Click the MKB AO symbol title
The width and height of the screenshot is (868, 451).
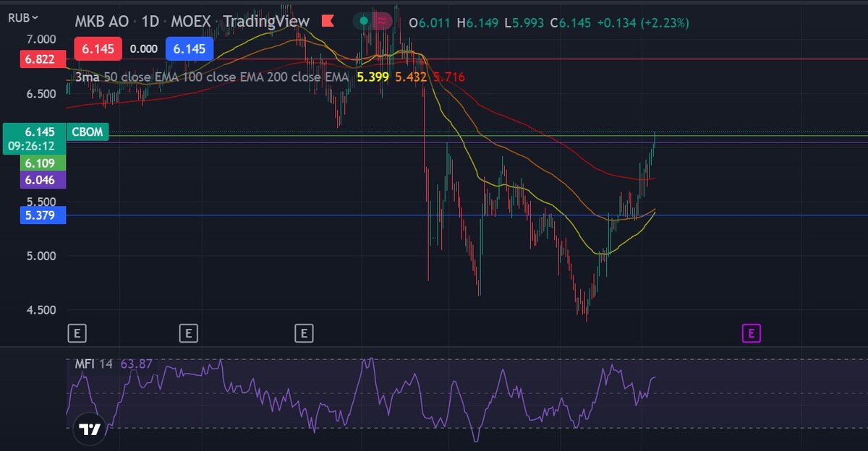102,22
